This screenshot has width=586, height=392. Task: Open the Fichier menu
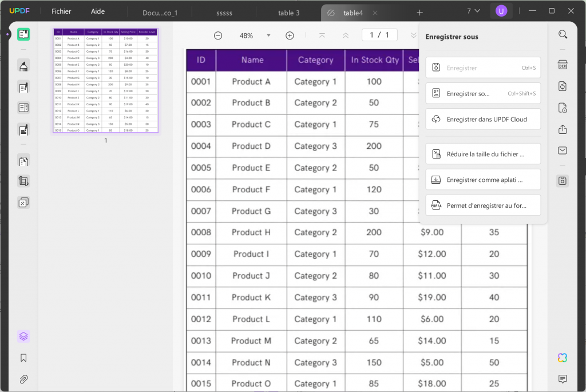click(61, 11)
